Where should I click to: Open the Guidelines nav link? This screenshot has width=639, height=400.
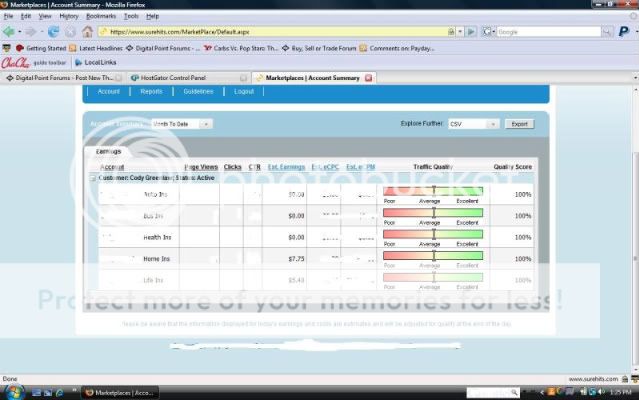tap(198, 92)
